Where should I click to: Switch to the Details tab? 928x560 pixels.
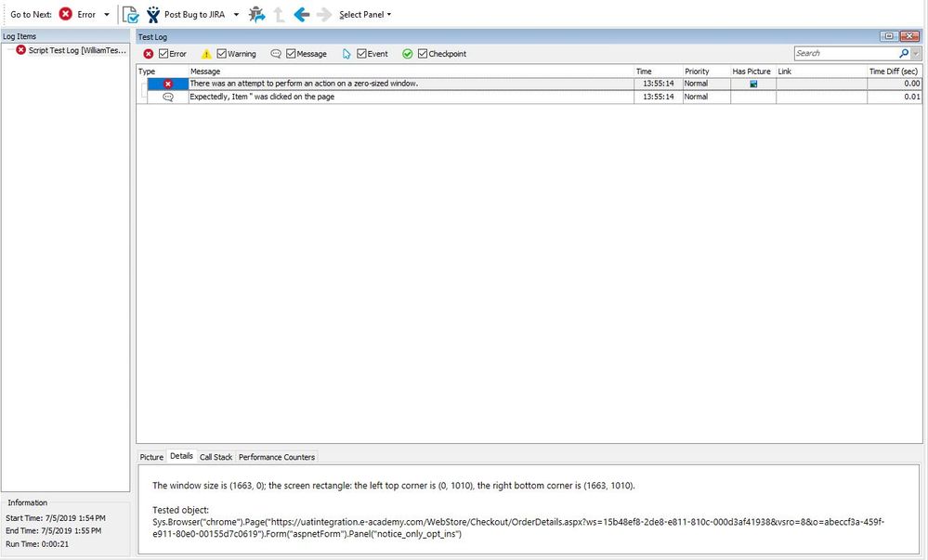181,456
